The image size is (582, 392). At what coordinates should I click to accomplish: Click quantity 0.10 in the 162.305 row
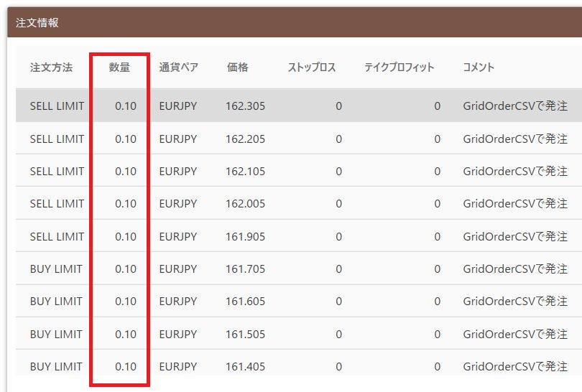[x=126, y=106]
